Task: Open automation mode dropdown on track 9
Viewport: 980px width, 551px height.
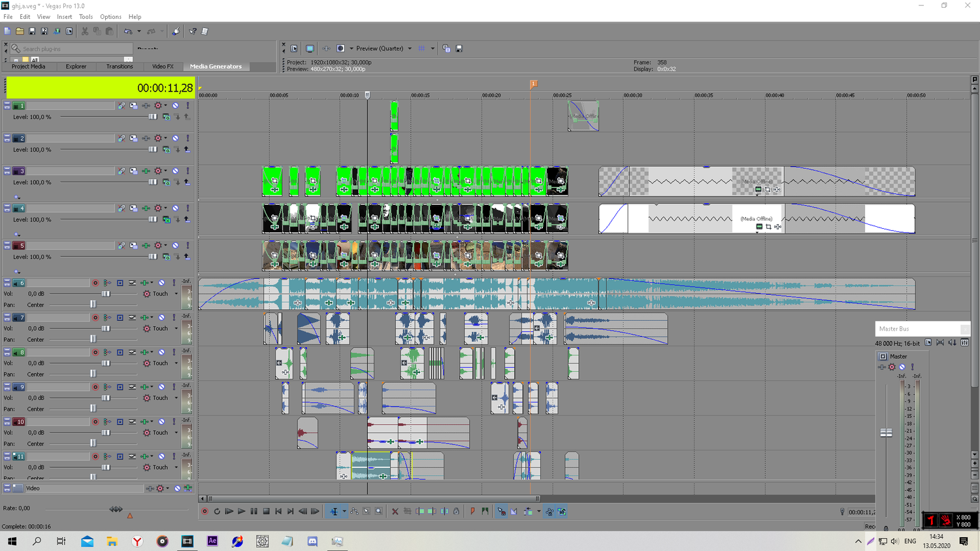Action: [176, 398]
